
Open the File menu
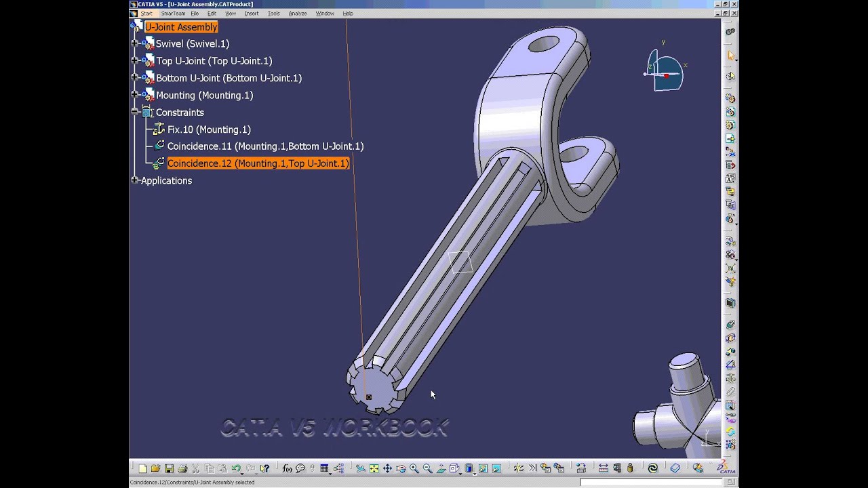coord(195,14)
